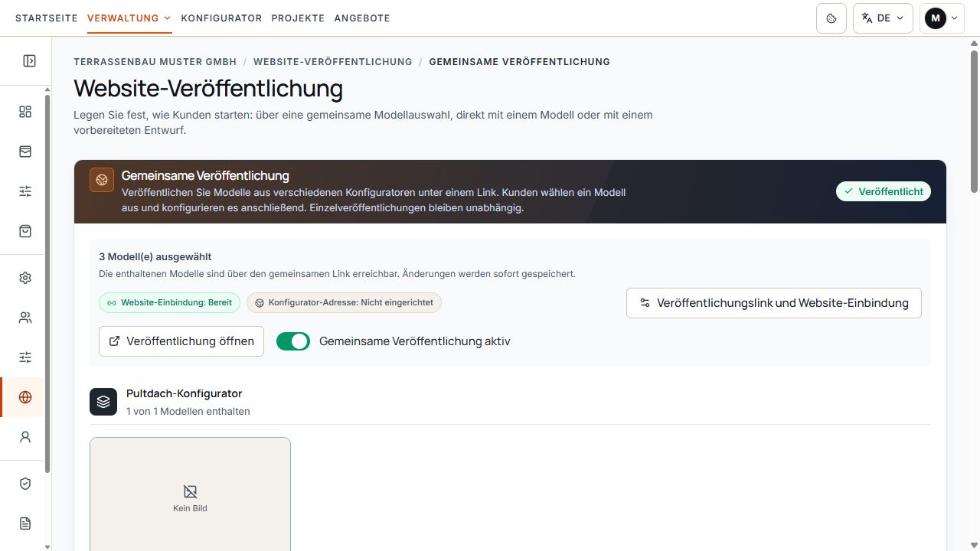Open the DE language dropdown

[x=883, y=18]
